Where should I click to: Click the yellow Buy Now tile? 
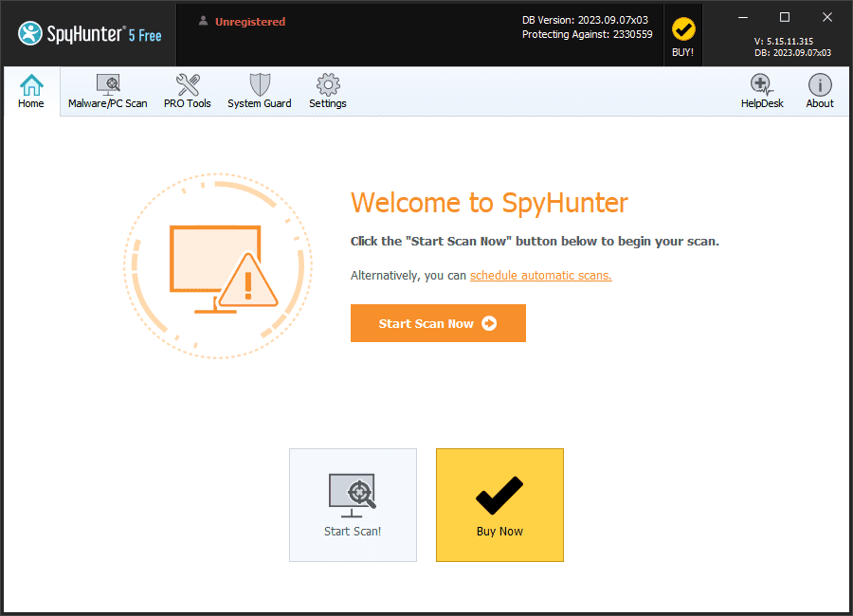pos(499,505)
